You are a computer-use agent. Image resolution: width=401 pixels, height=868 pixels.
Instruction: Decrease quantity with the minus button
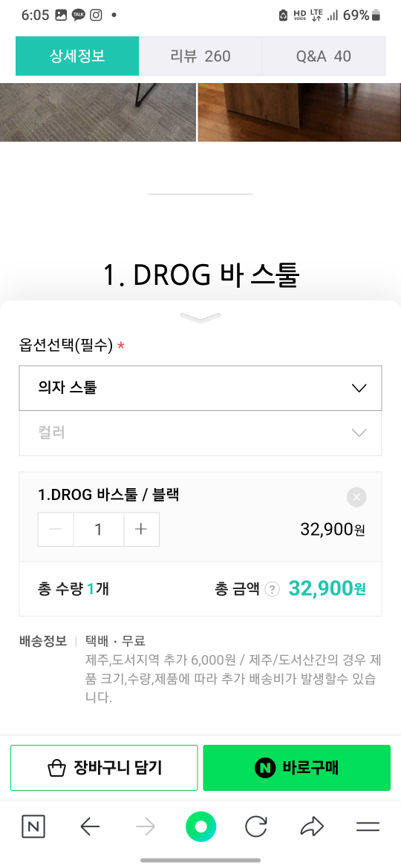coord(56,529)
